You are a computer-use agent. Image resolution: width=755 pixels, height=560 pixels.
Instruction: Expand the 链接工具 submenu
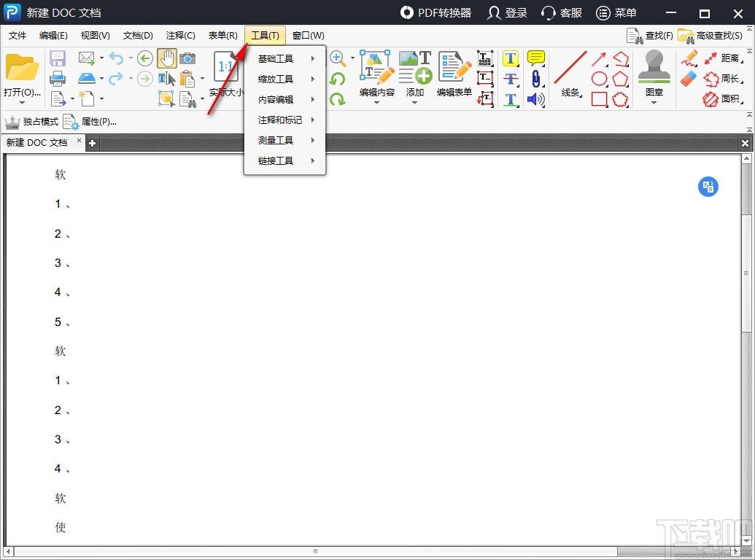[275, 160]
